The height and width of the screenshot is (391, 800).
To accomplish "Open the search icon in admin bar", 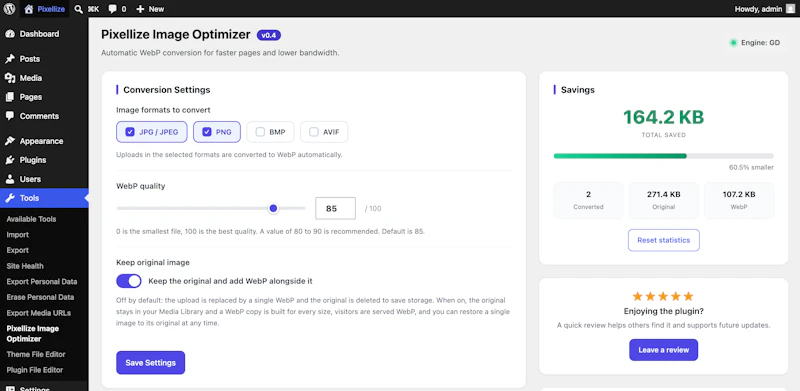I will click(x=78, y=9).
